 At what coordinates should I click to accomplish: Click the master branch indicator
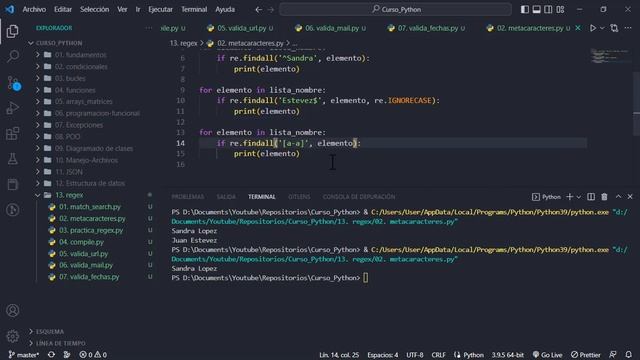pos(24,355)
